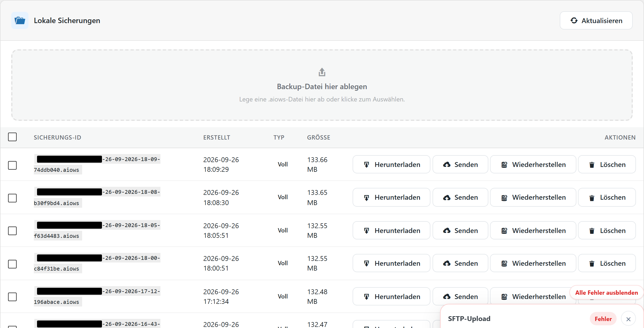Click the cloud upload icon in the b30f9bd4 row
The height and width of the screenshot is (328, 644).
pos(447,198)
